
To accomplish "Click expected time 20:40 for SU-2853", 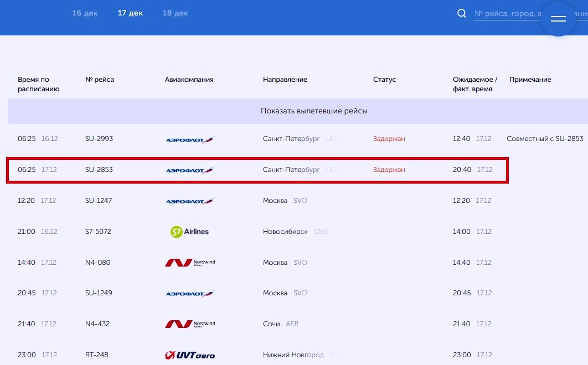I will [x=462, y=170].
